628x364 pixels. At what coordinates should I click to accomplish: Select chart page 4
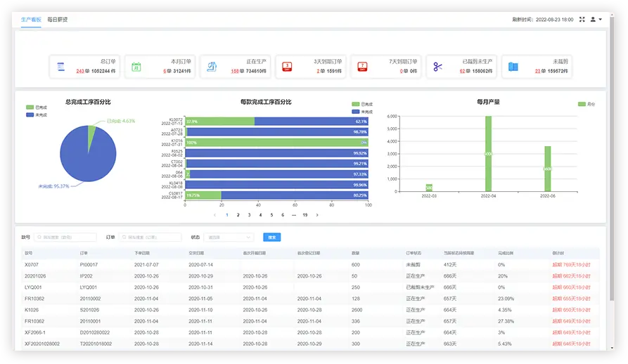point(260,215)
